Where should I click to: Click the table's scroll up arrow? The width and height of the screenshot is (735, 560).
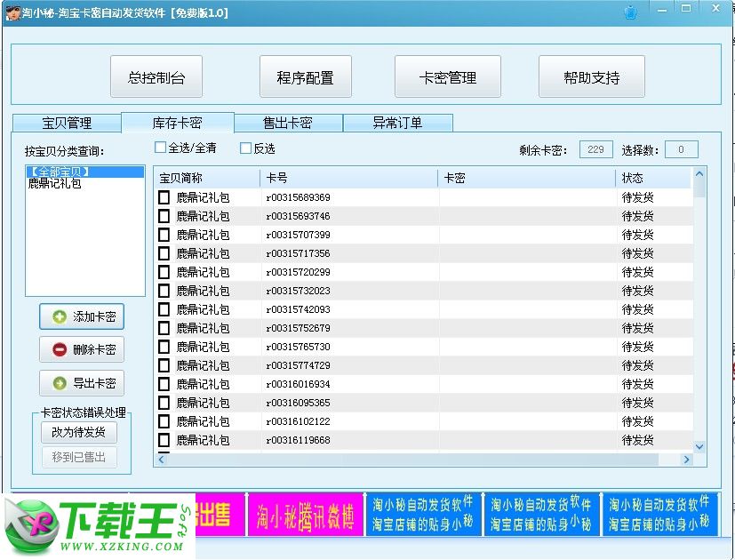699,173
